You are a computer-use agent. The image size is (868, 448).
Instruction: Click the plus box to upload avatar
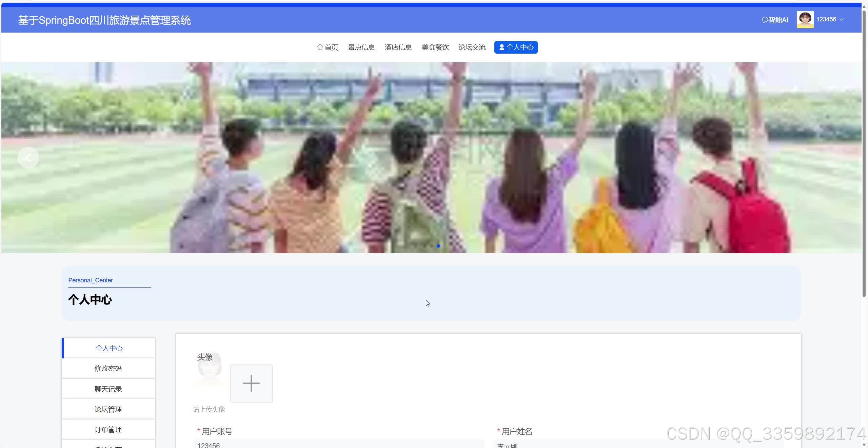251,383
